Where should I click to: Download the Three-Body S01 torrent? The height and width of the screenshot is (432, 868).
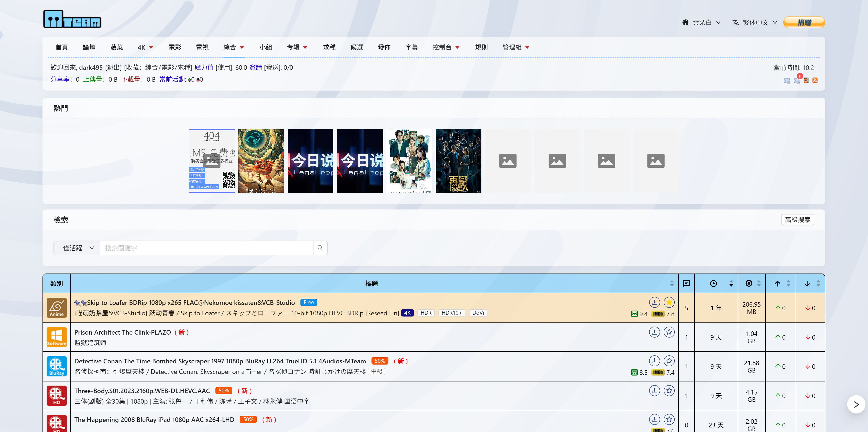click(x=654, y=391)
